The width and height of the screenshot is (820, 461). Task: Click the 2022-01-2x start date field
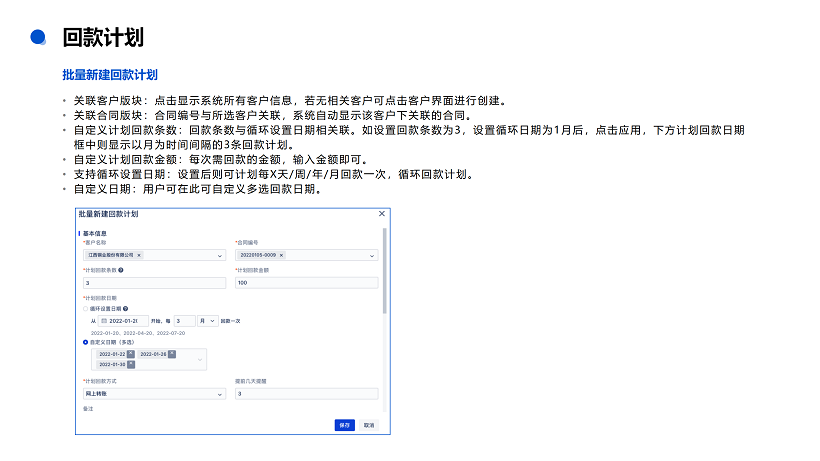[123, 321]
